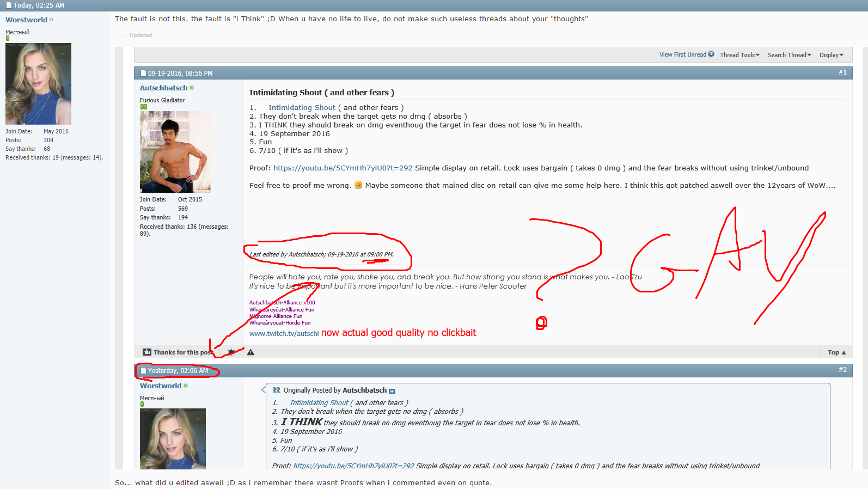This screenshot has width=868, height=489.
Task: Click the post icon beside Today, 02:25 AM
Action: [x=9, y=5]
